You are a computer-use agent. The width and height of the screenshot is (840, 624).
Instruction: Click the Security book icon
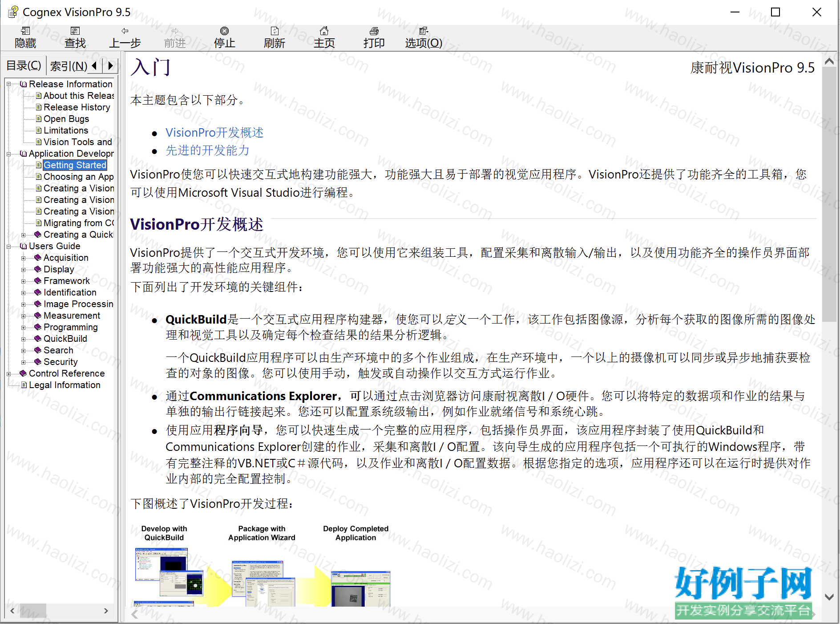click(38, 362)
